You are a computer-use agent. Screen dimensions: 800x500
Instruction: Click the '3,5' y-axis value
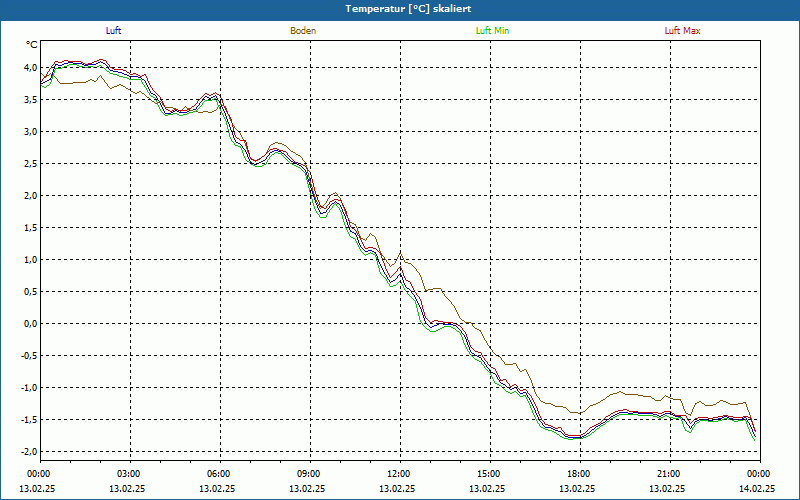tap(30, 100)
